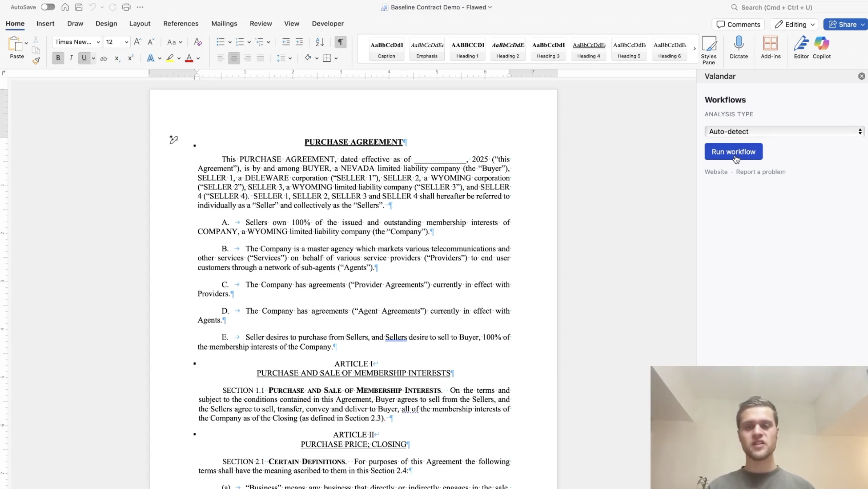
Task: Apply the red font color swatch
Action: point(189,58)
